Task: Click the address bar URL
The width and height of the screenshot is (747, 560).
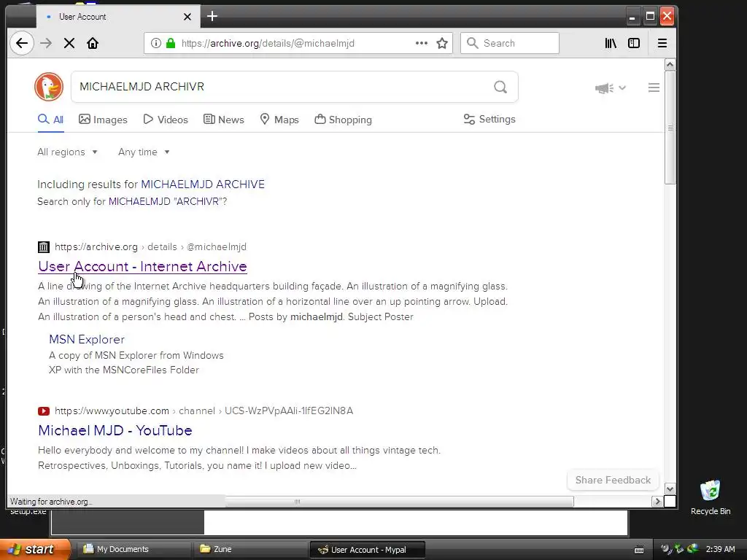Action: click(268, 43)
